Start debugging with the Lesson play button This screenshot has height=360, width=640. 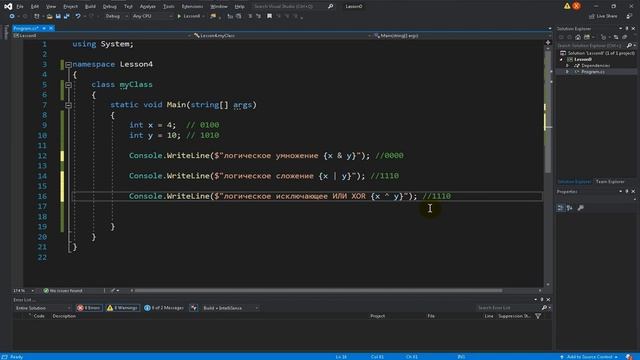pyautogui.click(x=189, y=16)
